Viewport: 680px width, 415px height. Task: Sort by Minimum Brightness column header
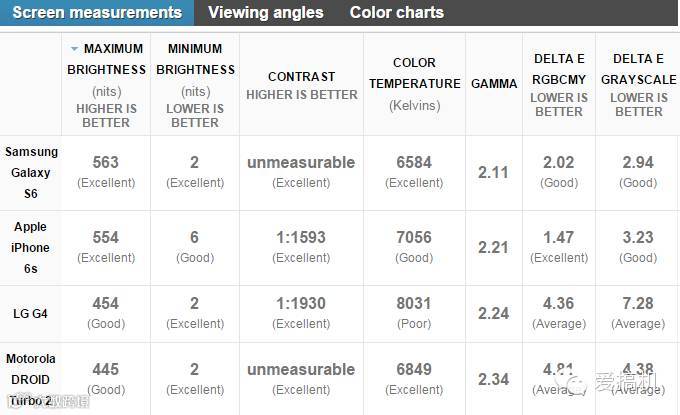click(x=195, y=59)
